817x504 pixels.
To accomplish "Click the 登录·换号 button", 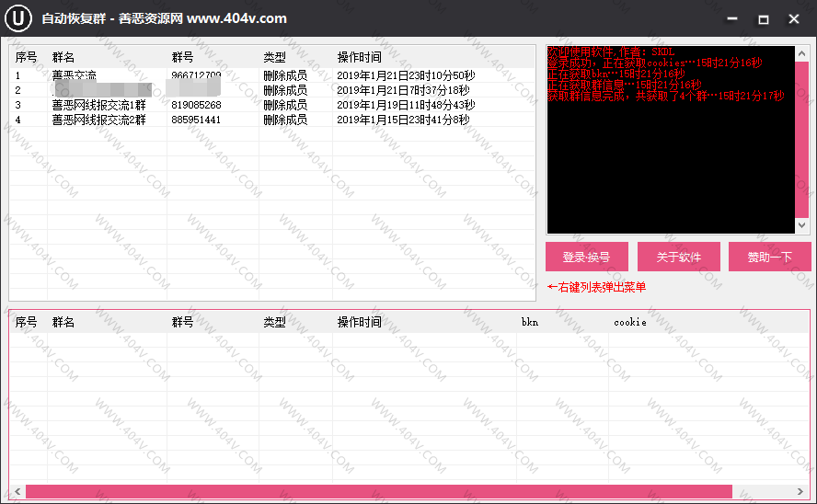I will point(586,258).
